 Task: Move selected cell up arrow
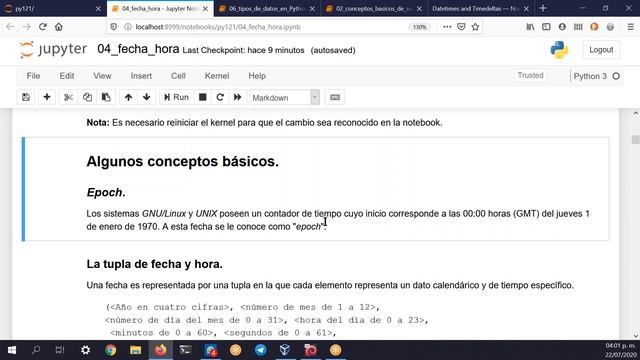click(x=128, y=97)
